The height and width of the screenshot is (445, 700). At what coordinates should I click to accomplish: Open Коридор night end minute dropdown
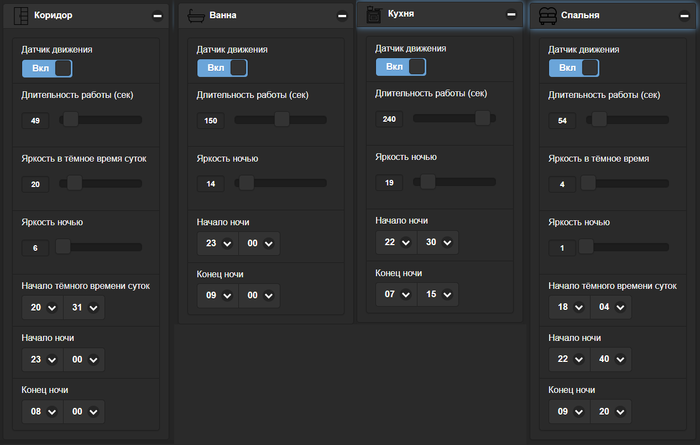click(84, 412)
